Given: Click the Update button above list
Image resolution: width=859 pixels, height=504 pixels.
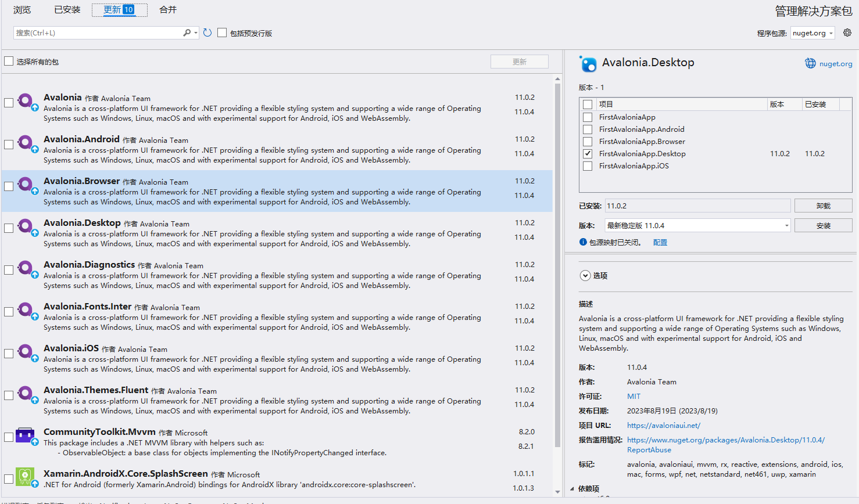Looking at the screenshot, I should [x=520, y=62].
